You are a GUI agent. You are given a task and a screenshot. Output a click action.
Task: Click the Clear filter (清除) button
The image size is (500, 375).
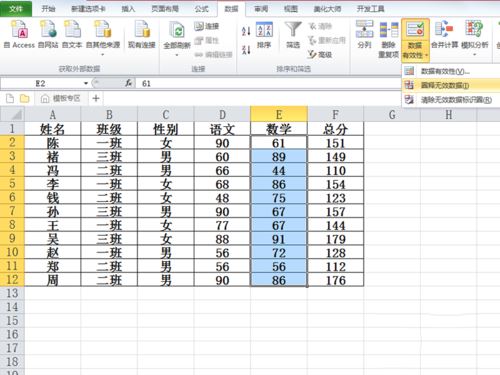(x=320, y=26)
